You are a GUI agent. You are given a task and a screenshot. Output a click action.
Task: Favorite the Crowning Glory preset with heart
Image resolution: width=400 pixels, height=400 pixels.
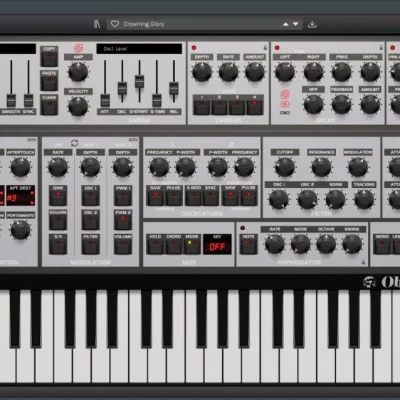pyautogui.click(x=115, y=24)
